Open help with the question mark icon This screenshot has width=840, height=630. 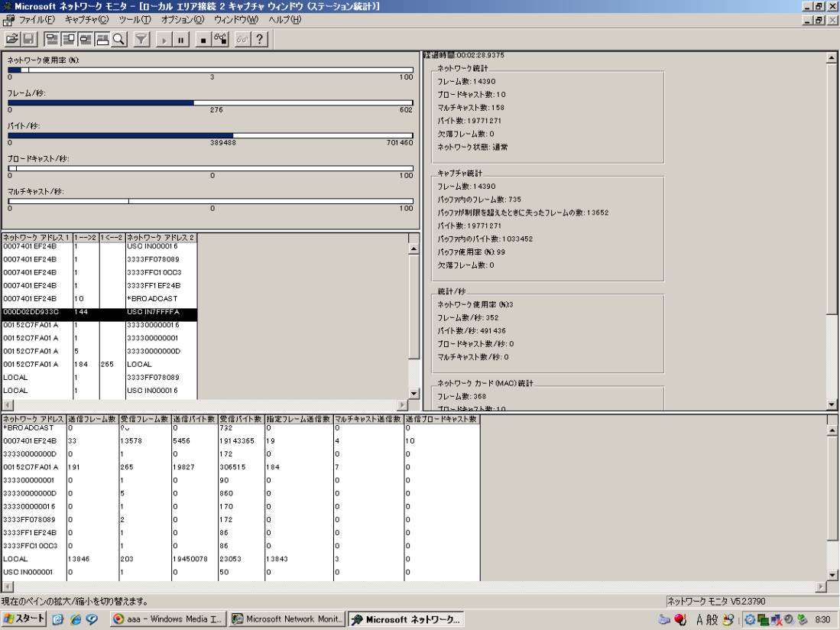tap(259, 39)
